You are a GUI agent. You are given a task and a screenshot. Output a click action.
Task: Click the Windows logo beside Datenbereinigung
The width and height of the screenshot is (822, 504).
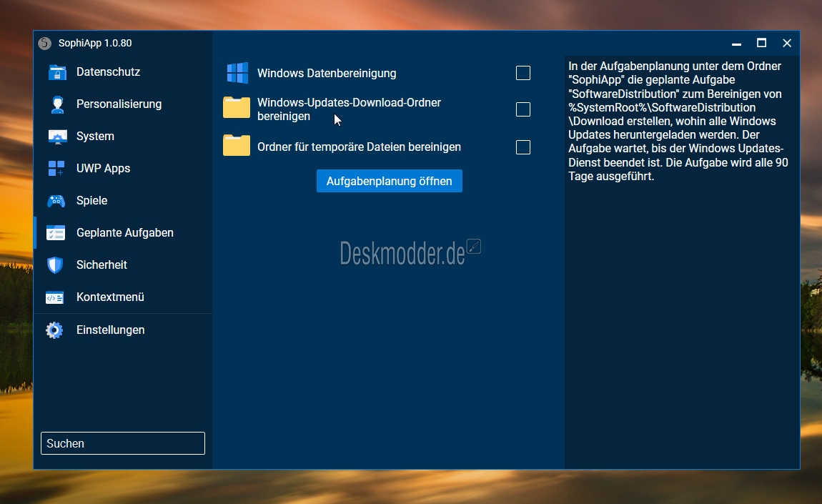(237, 73)
